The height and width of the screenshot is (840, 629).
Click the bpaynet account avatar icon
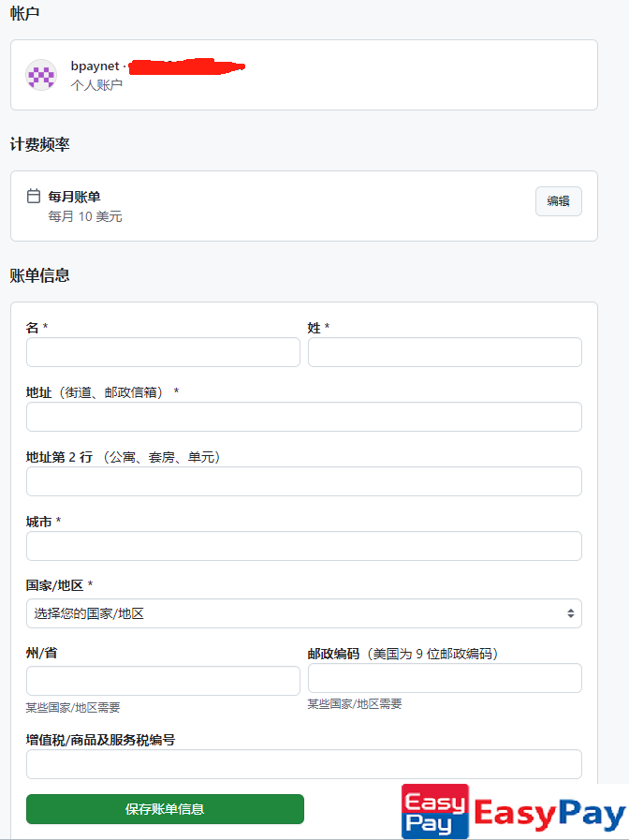tap(41, 75)
